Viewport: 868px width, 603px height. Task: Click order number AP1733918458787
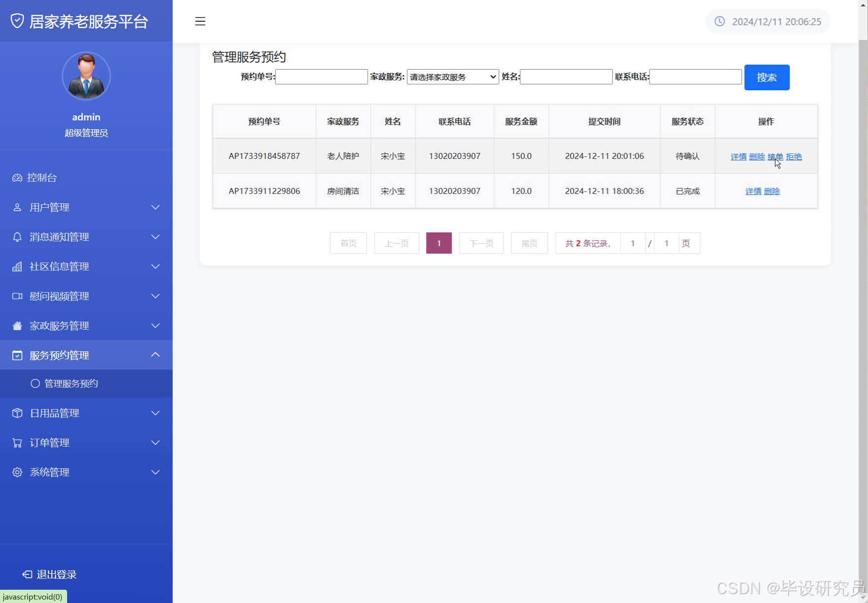pyautogui.click(x=264, y=156)
